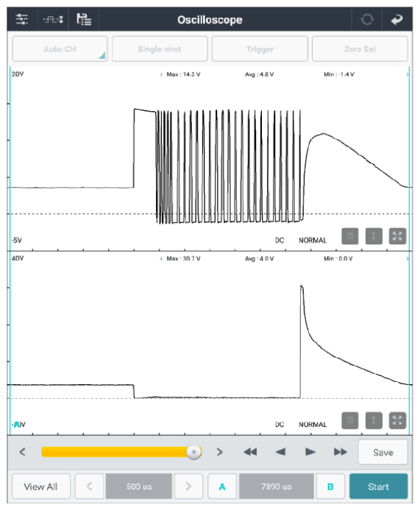Viewport: 420px width, 510px height.
Task: Expand the upper channel to fullscreen
Action: [x=398, y=236]
